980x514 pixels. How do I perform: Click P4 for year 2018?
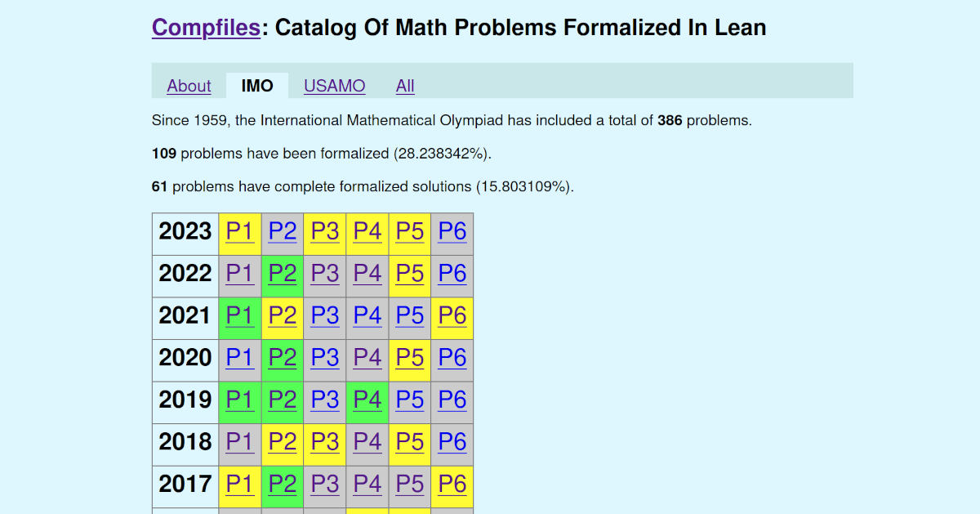click(367, 442)
